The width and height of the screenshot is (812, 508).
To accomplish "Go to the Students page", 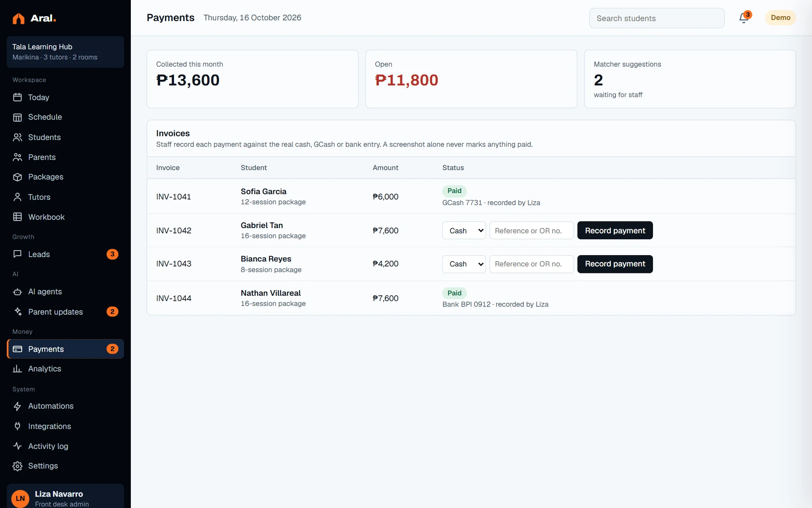I will coord(65,137).
